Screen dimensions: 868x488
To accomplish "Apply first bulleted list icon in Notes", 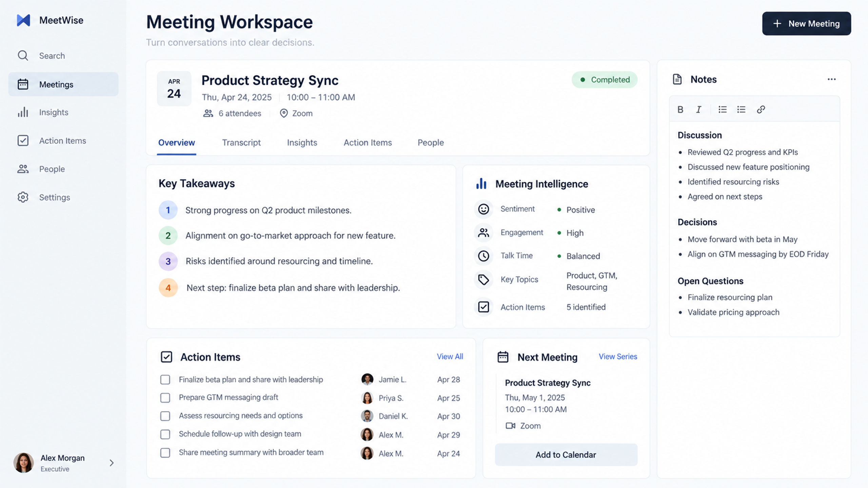I will click(x=722, y=109).
